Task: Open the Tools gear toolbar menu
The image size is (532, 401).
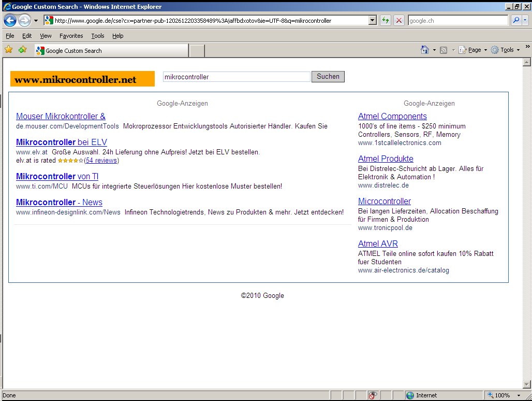Action: 505,50
